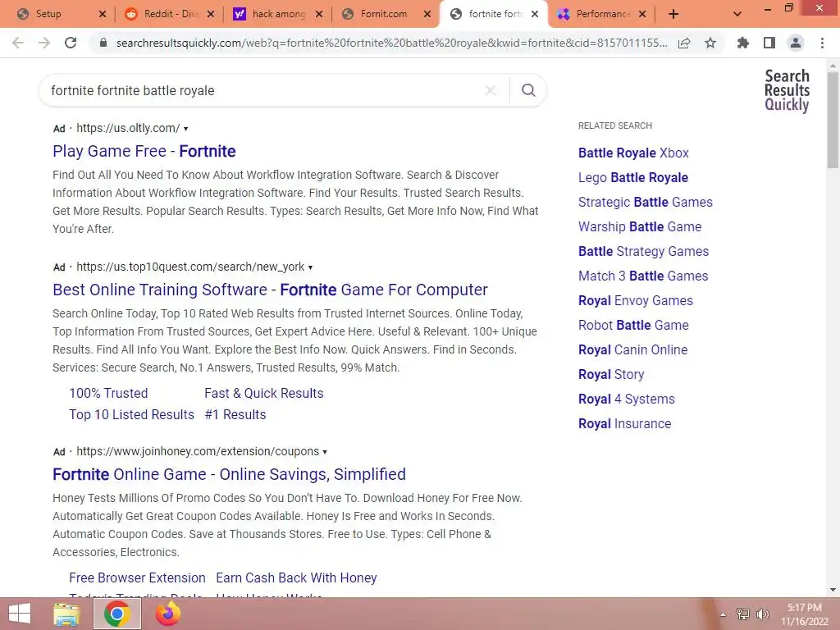This screenshot has width=840, height=630.
Task: Open Fortnite Online Game Honey ad link
Action: tap(230, 475)
